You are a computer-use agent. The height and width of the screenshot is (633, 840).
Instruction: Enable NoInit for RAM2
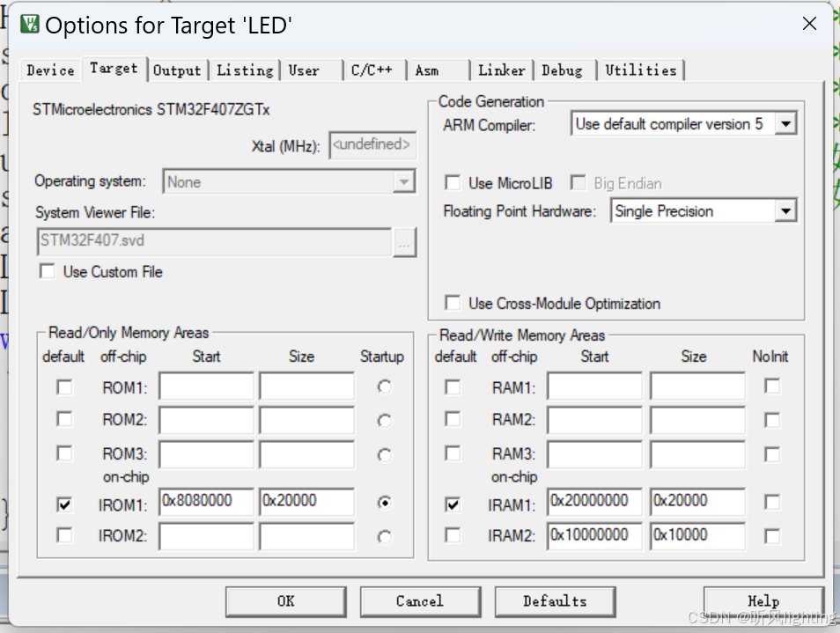(x=772, y=421)
